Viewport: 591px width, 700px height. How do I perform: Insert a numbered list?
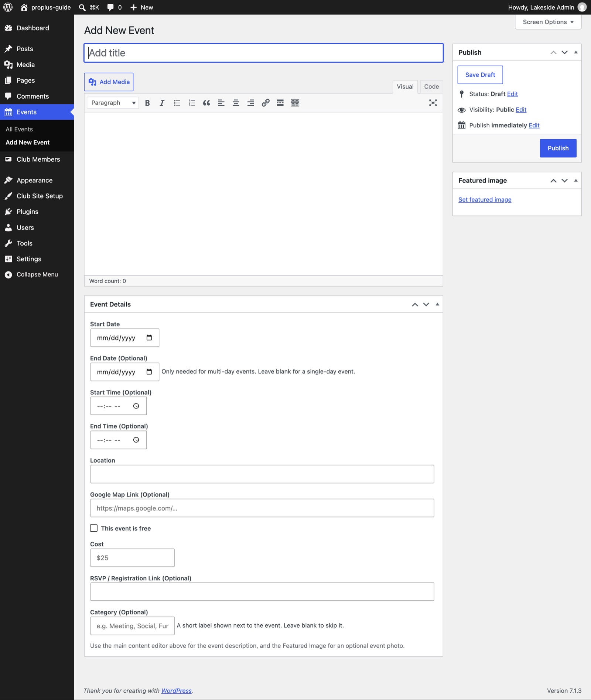(192, 103)
